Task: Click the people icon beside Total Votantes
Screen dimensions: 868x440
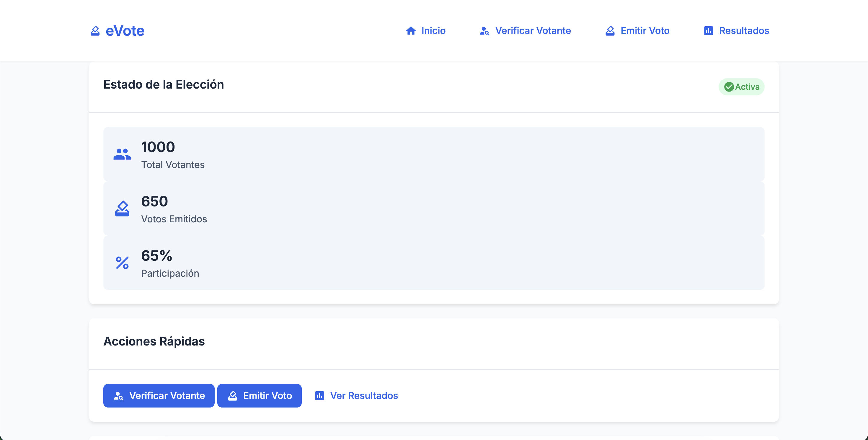Action: [122, 154]
